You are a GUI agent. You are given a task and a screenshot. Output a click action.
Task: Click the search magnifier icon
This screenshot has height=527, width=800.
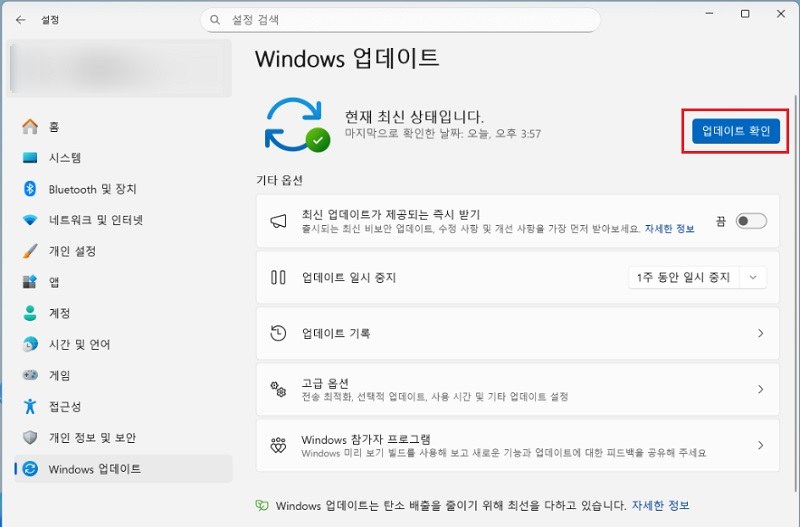(215, 20)
